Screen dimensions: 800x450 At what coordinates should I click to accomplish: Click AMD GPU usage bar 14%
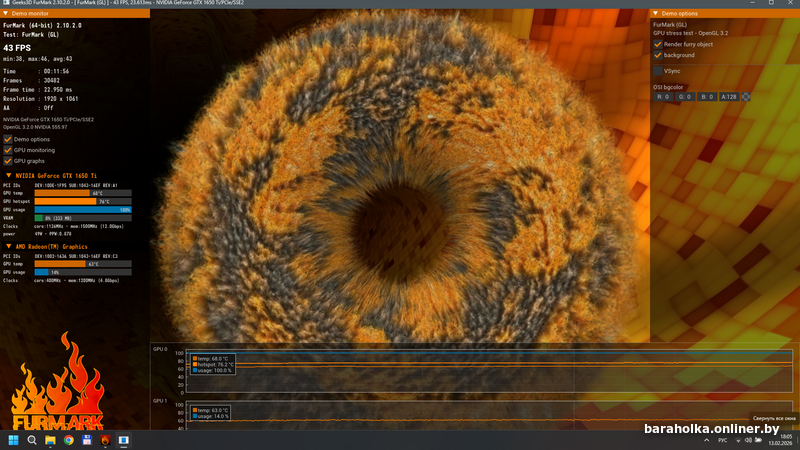pos(83,272)
